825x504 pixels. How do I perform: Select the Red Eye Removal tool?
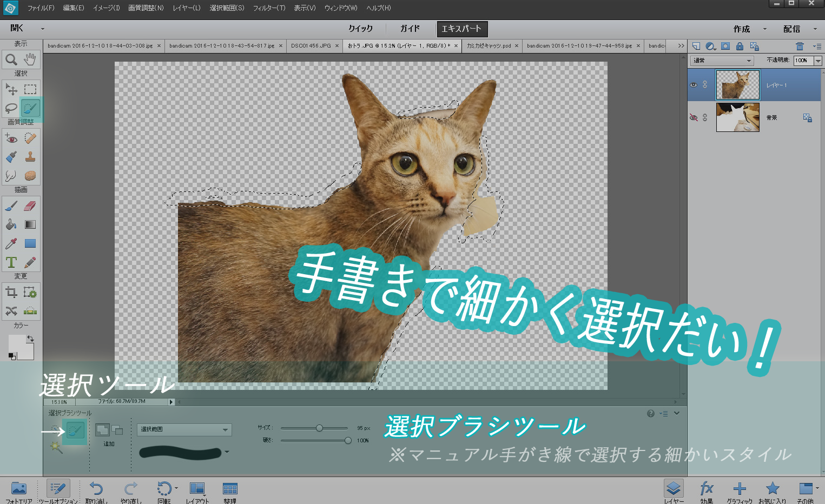[x=11, y=138]
